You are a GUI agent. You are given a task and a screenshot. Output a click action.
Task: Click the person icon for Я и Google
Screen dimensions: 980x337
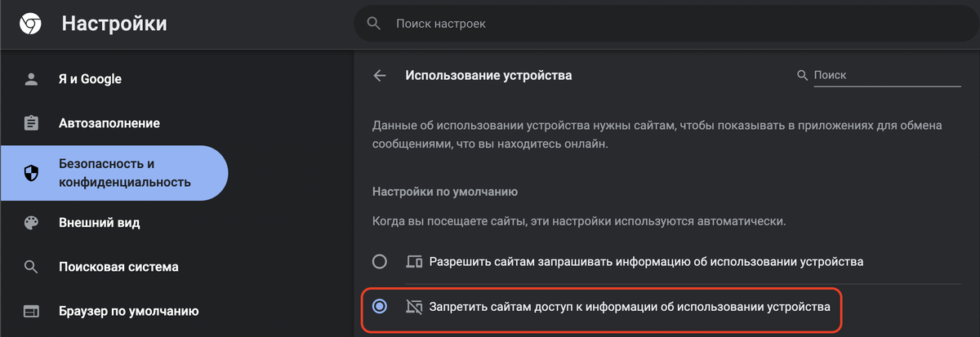(x=31, y=79)
